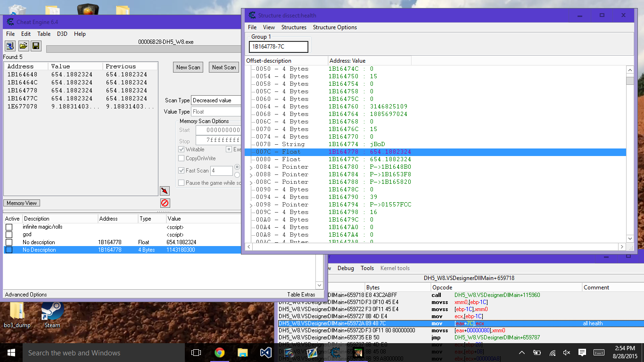Expand the 0084 Pointer node
The image size is (644, 362).
(x=251, y=167)
